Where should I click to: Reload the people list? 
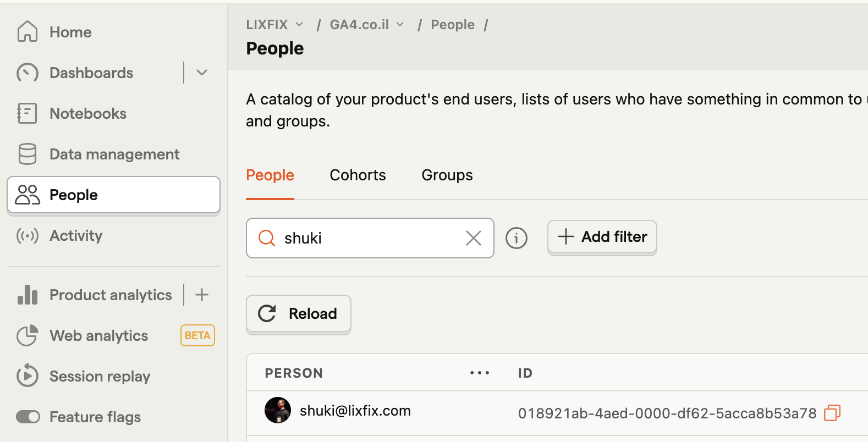point(298,313)
